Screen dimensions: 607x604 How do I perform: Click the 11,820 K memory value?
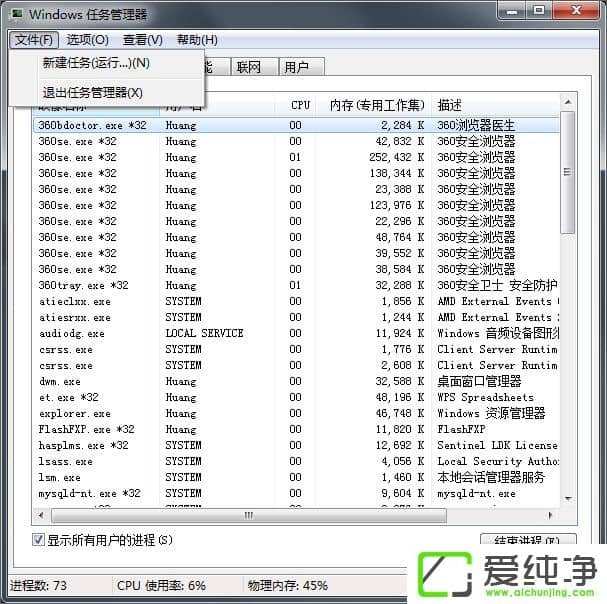tap(400, 429)
